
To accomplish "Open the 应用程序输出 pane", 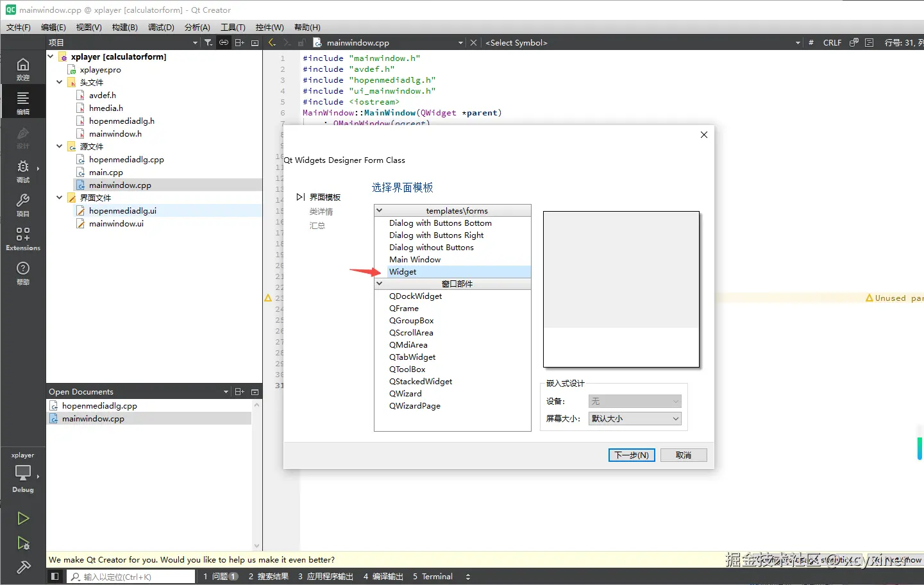I will click(326, 577).
